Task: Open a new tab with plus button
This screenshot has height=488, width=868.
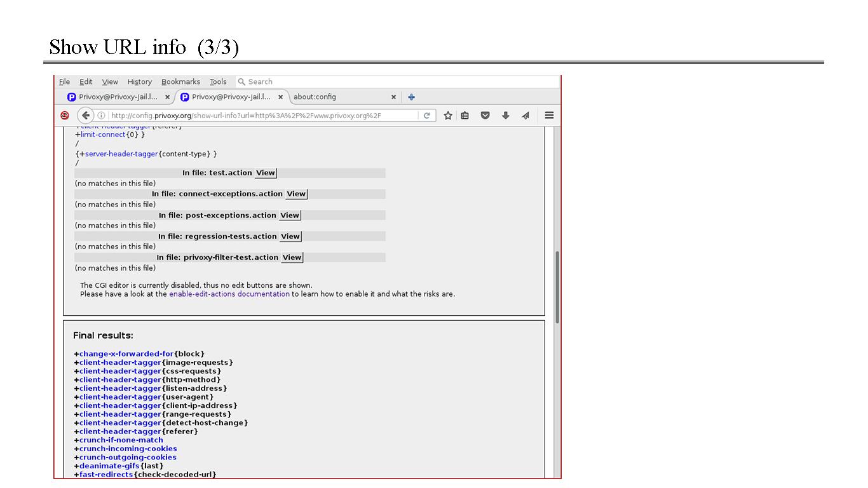Action: coord(411,97)
